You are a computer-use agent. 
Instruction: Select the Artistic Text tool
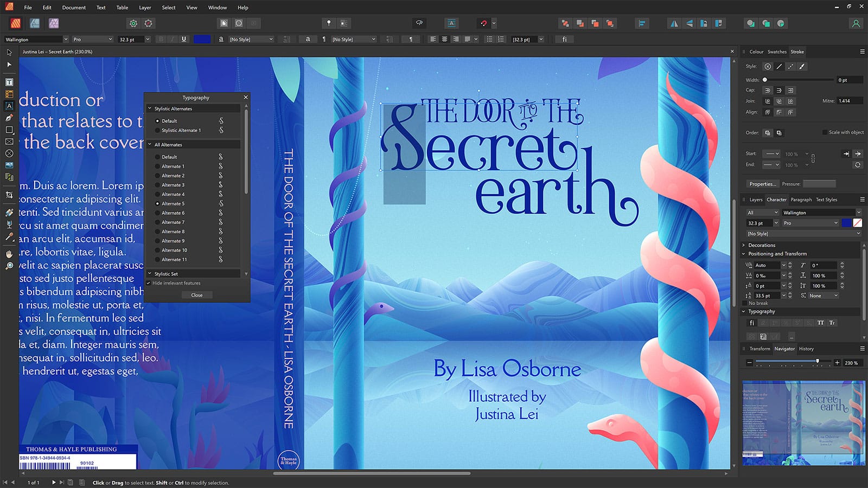[9, 106]
